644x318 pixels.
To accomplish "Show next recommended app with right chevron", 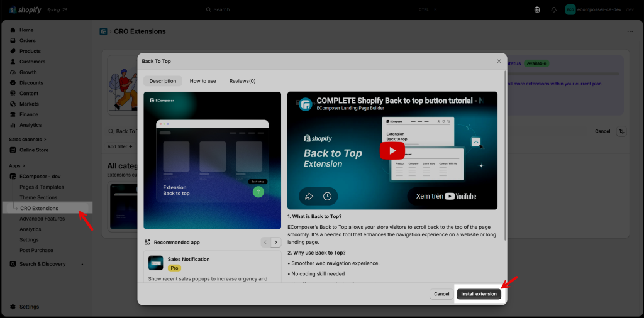I will [276, 242].
